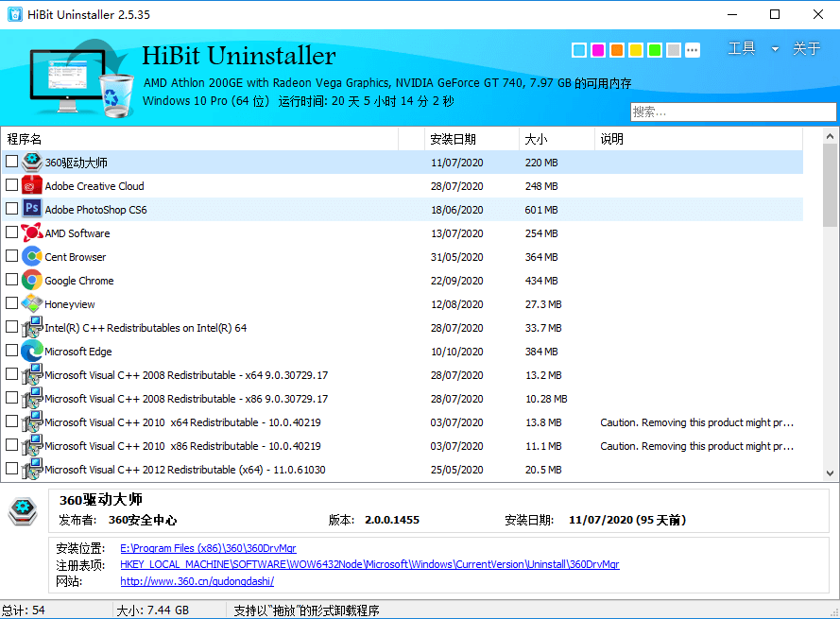The width and height of the screenshot is (840, 619).
Task: Click icon for Visual C++ 2008 x64 row
Action: click(x=32, y=374)
